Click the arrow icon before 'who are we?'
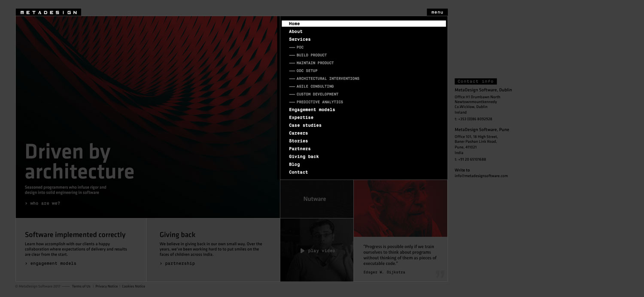The image size is (644, 297). (x=26, y=203)
